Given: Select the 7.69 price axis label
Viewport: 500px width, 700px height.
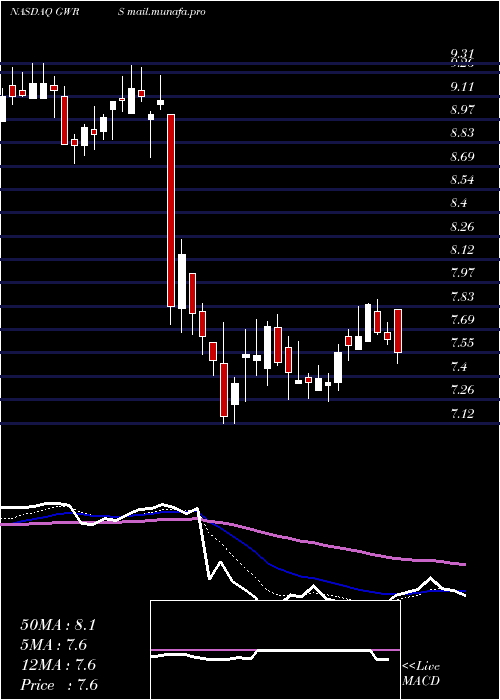Looking at the screenshot, I should [x=462, y=320].
